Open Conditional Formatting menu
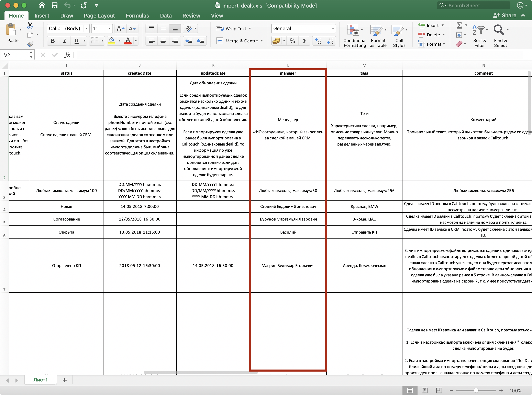 pos(355,36)
